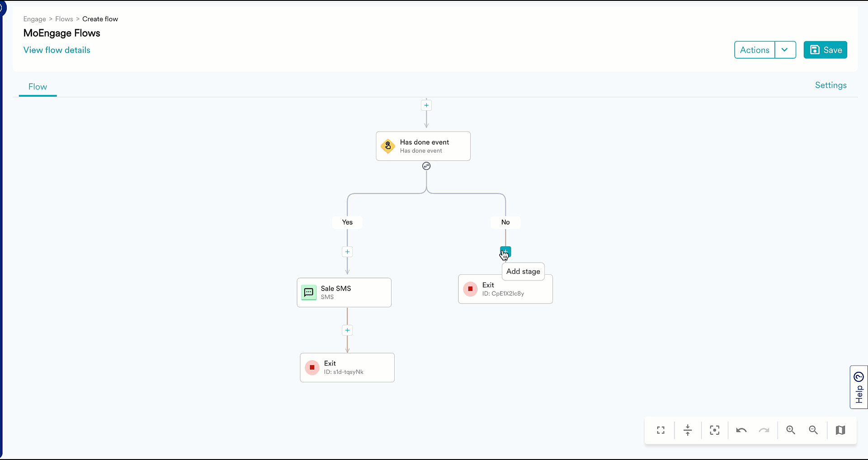
Task: Click the redo arrow icon
Action: click(764, 430)
